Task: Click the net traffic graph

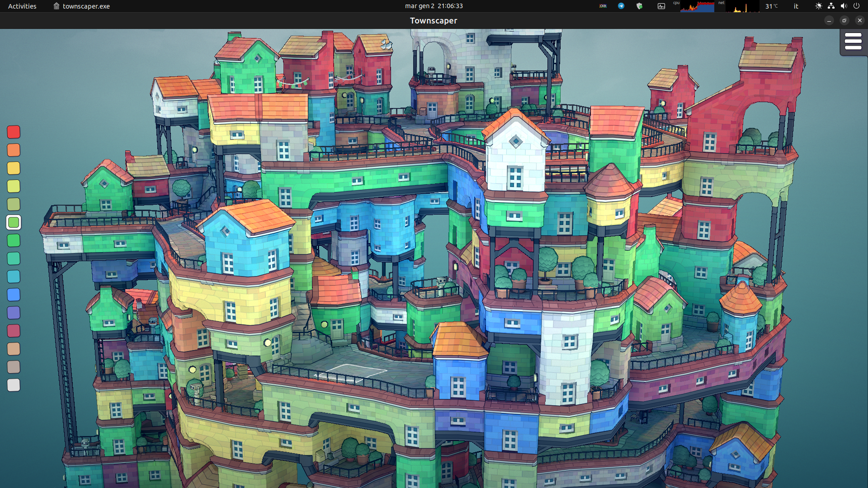Action: click(x=742, y=6)
